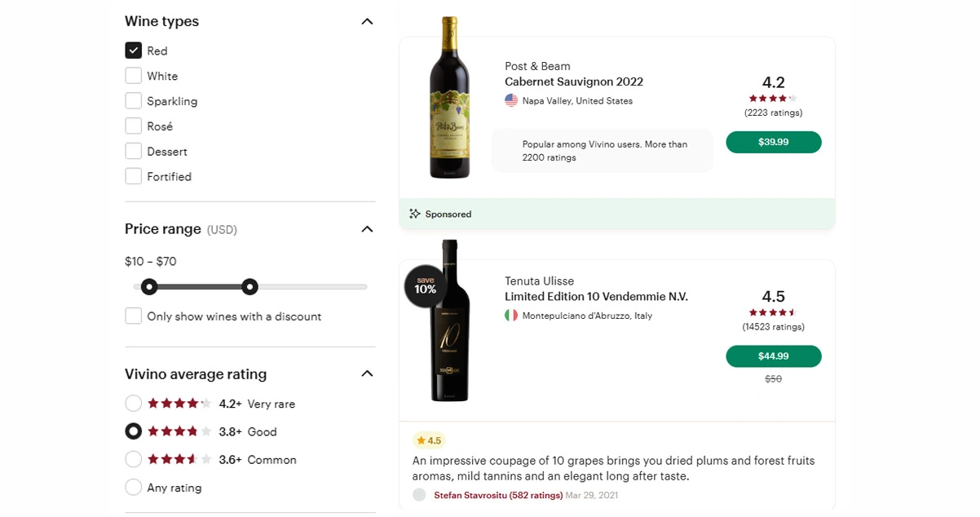Screen dimensions: 980x517
Task: Click the Sponsored sparkle icon
Action: [x=415, y=214]
